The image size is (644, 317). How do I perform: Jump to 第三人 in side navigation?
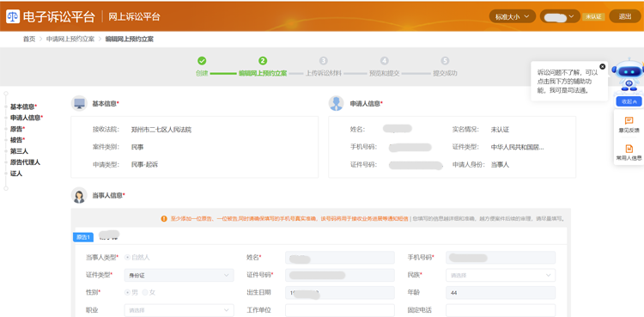19,151
